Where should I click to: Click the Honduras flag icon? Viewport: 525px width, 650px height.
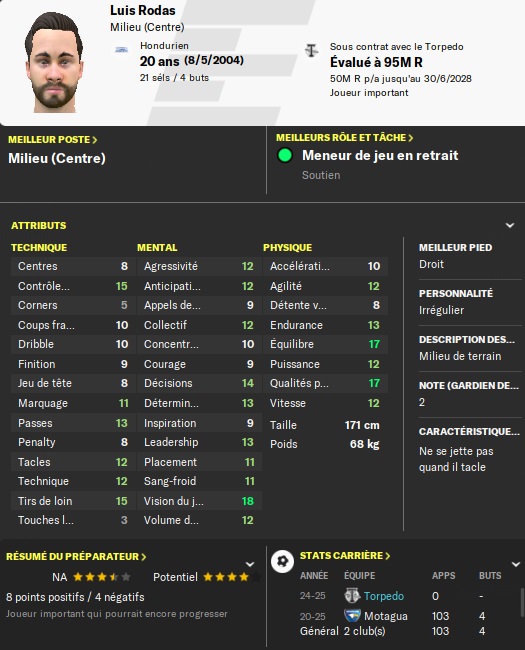click(122, 50)
